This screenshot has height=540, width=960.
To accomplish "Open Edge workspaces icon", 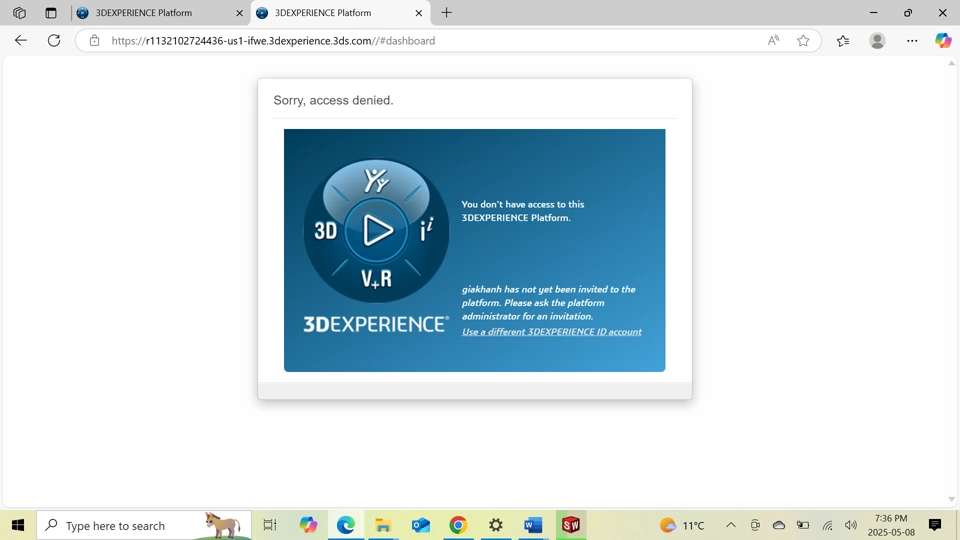I will (x=20, y=12).
